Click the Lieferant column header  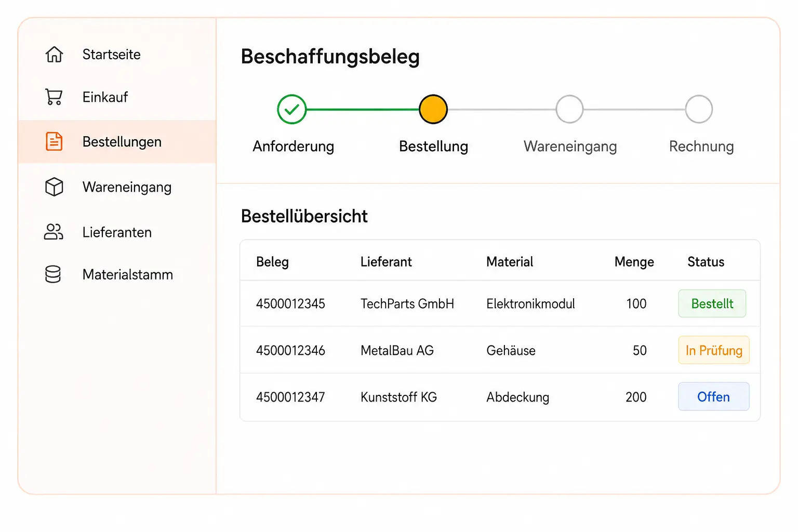point(386,262)
